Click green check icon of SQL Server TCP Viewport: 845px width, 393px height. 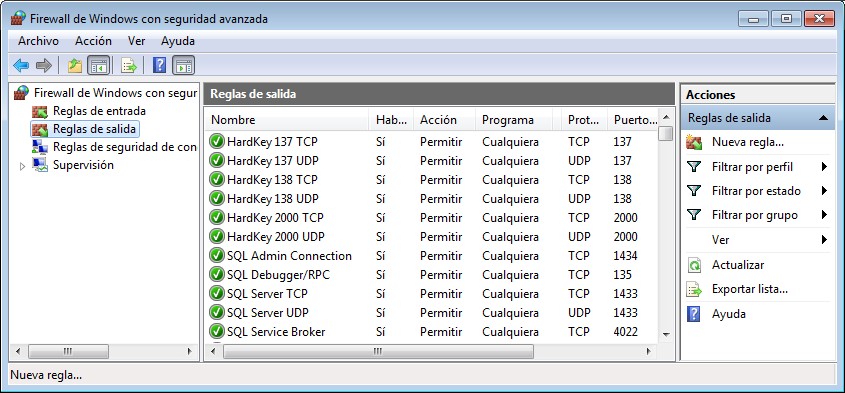coord(217,294)
